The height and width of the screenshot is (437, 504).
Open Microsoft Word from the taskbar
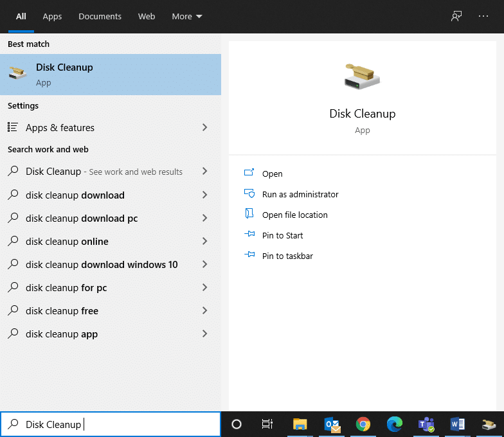point(457,424)
